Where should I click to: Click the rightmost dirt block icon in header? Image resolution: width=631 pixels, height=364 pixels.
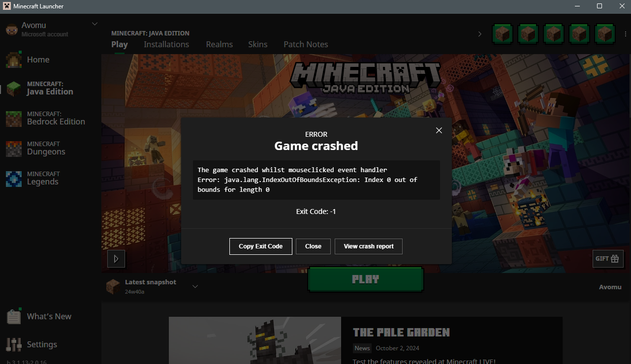click(x=605, y=34)
